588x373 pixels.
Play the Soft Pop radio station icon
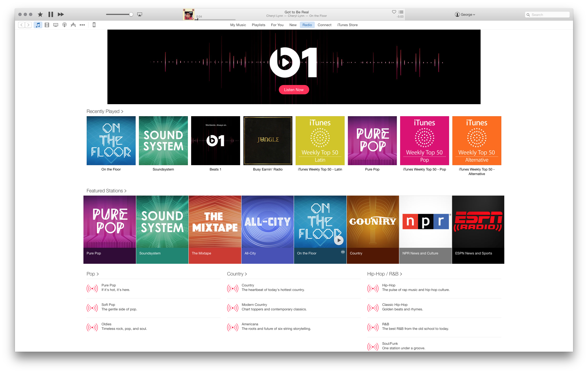click(92, 308)
